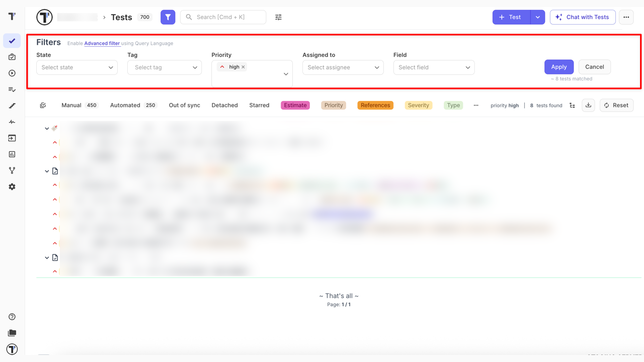Expand the Assigned to dropdown
The height and width of the screenshot is (362, 644).
343,67
